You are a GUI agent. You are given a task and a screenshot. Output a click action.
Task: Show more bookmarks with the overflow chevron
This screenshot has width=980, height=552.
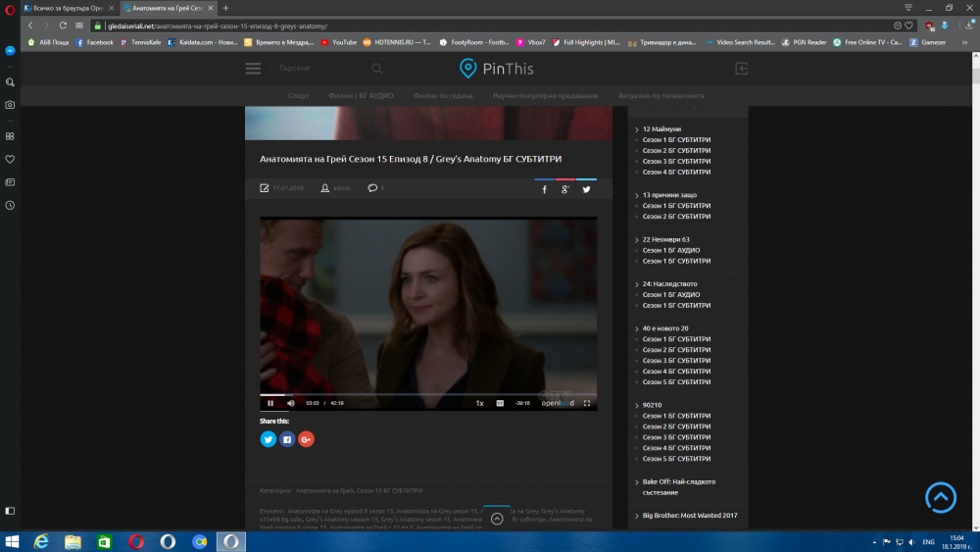(964, 42)
